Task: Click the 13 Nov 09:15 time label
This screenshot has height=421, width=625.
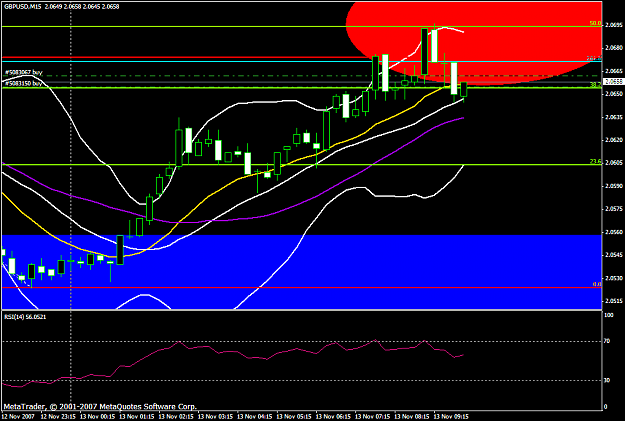Action: point(453,417)
